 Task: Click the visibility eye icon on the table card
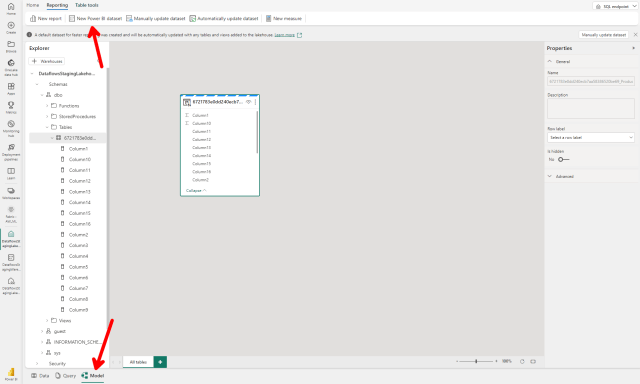248,102
